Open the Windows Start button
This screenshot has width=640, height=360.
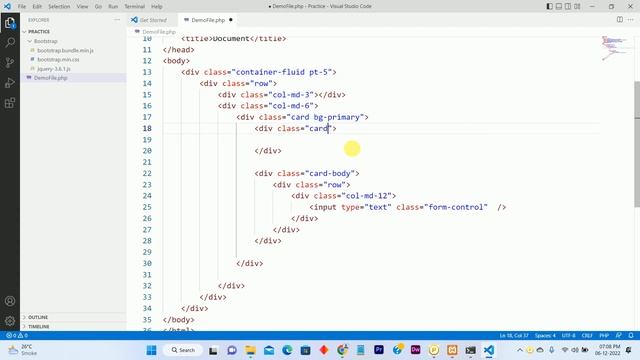tap(151, 350)
